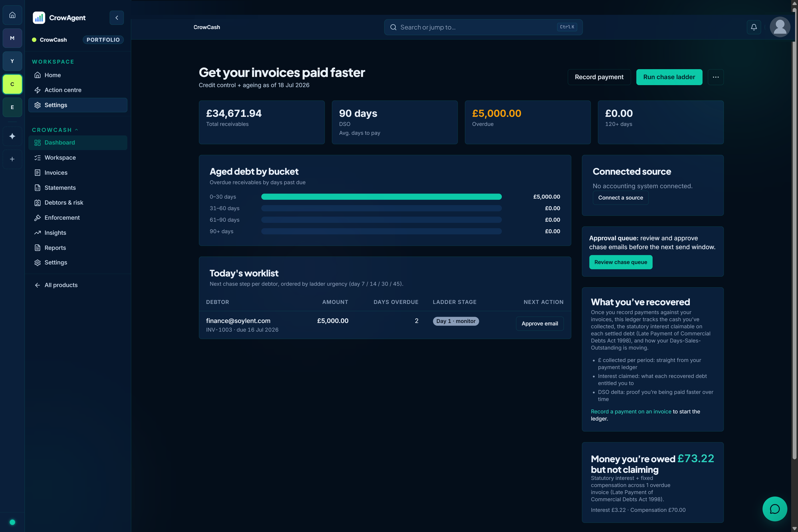The width and height of the screenshot is (798, 532).
Task: Open the chat bubble widget
Action: coord(775,509)
